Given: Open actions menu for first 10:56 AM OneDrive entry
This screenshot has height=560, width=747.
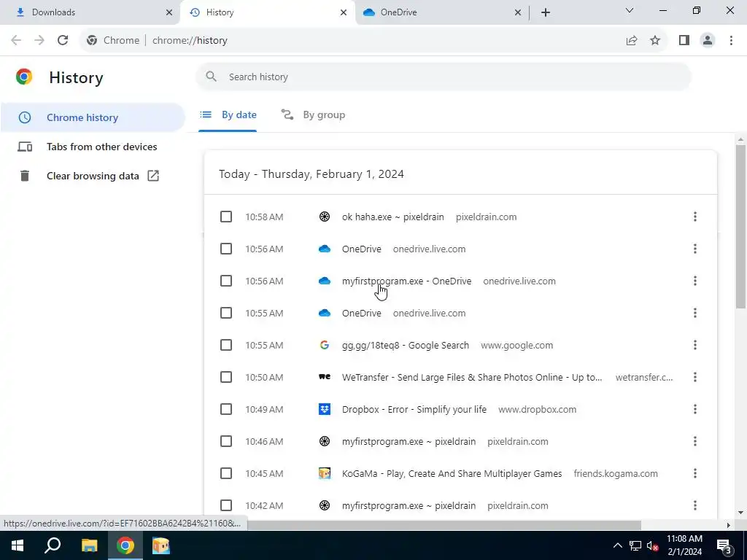Looking at the screenshot, I should 695,249.
